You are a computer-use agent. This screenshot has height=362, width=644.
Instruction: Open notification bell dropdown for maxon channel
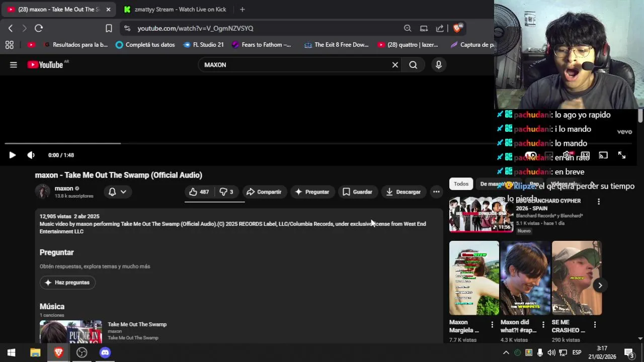click(x=117, y=192)
